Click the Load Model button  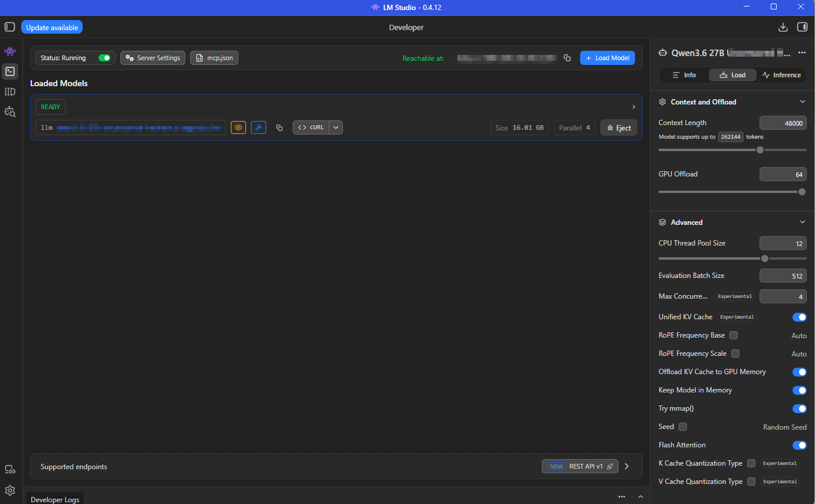pyautogui.click(x=607, y=58)
